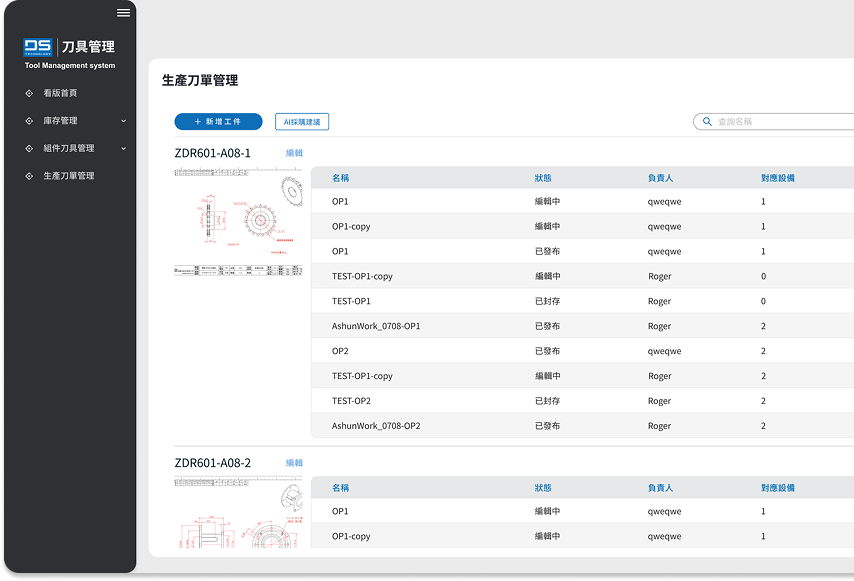Expand the 庫存管理 submenu chevron
854x581 pixels.
click(124, 121)
